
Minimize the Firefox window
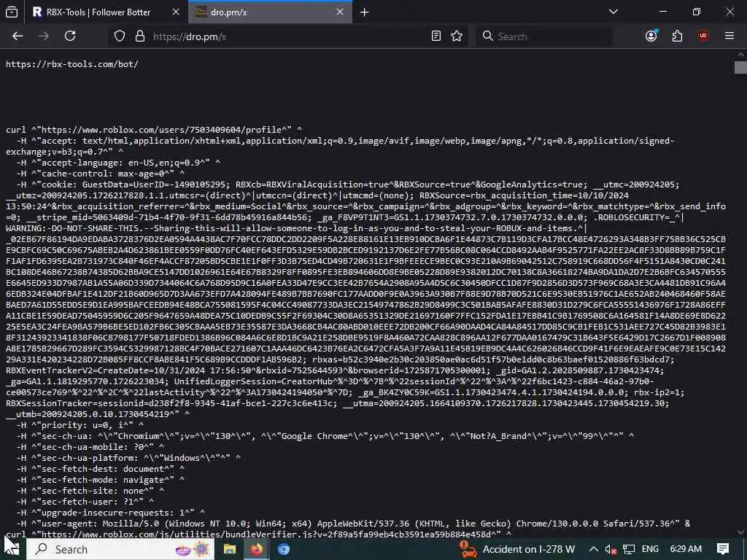[x=663, y=12]
